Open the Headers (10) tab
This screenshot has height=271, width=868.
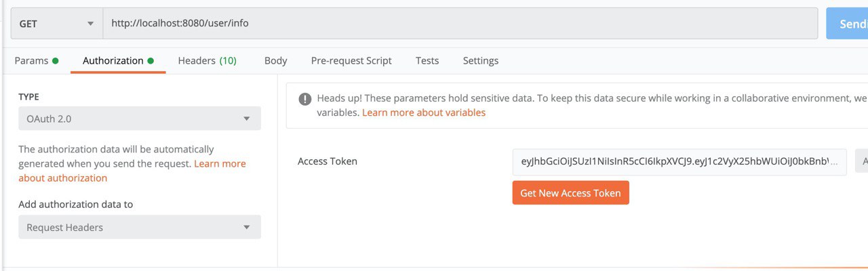pos(207,60)
